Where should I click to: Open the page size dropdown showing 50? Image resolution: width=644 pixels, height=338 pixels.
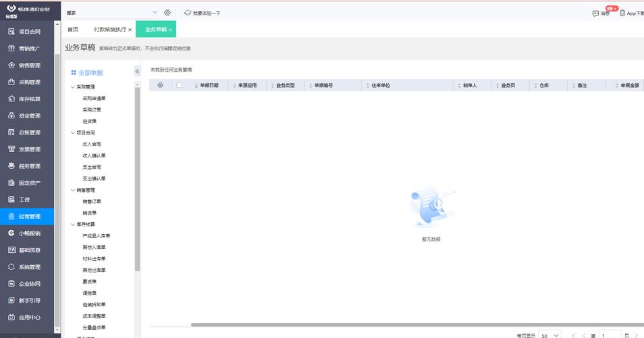click(549, 335)
